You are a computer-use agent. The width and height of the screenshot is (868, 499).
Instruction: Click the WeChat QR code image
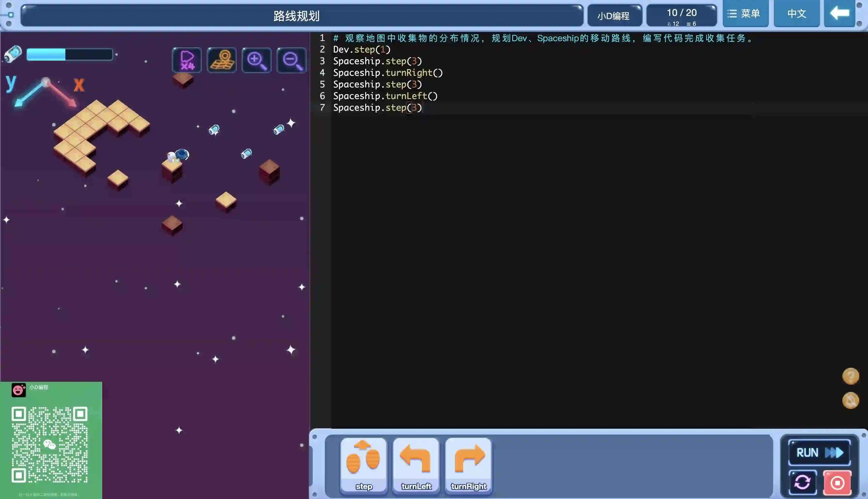click(x=50, y=445)
